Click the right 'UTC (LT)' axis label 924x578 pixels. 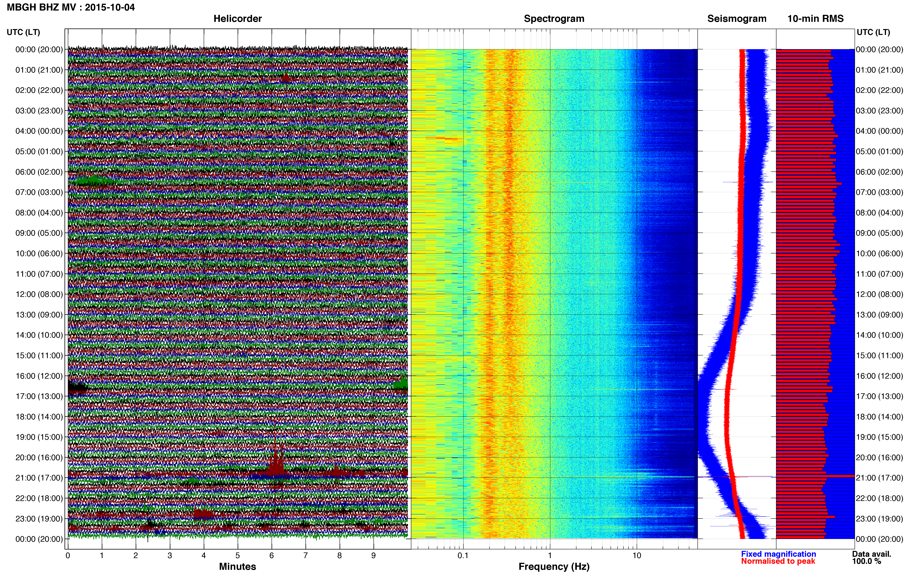point(873,32)
